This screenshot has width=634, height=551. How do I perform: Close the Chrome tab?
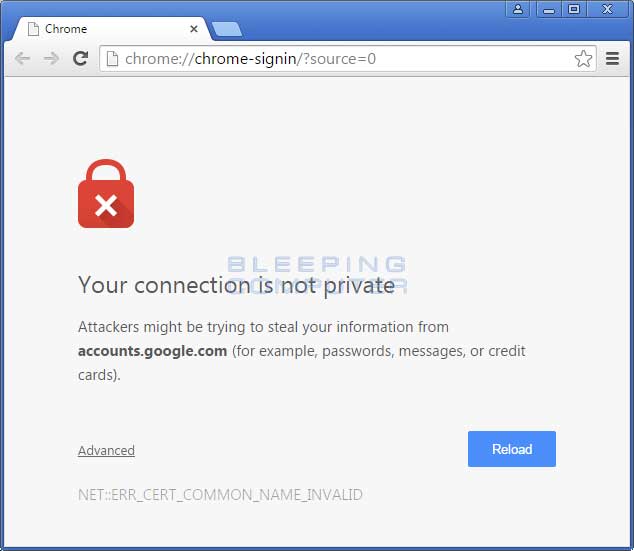pos(194,29)
